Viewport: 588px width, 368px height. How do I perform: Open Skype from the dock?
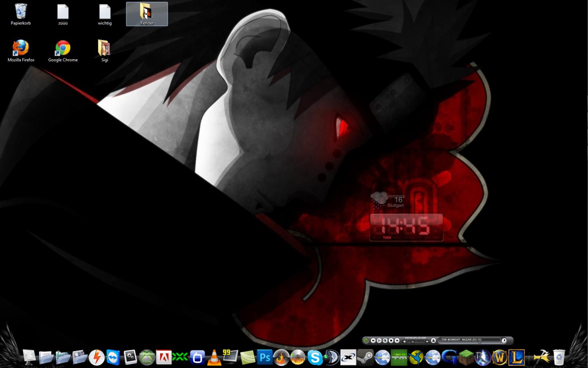[315, 357]
